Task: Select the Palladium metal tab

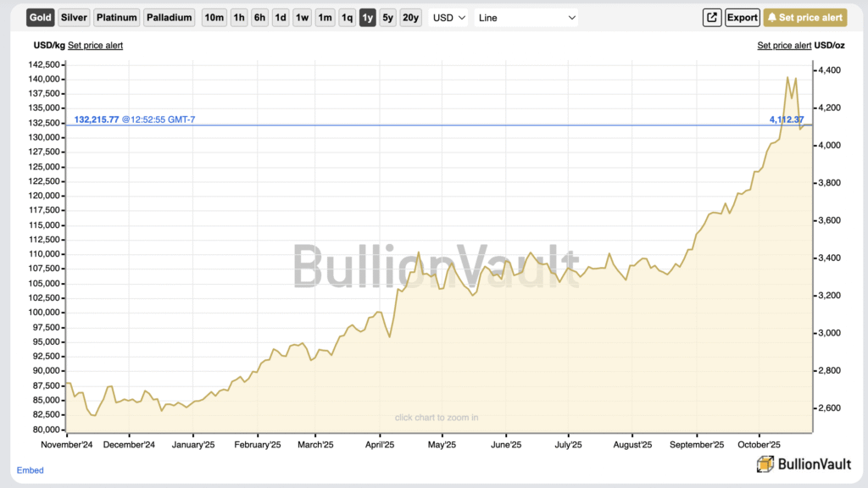Action: [x=169, y=17]
